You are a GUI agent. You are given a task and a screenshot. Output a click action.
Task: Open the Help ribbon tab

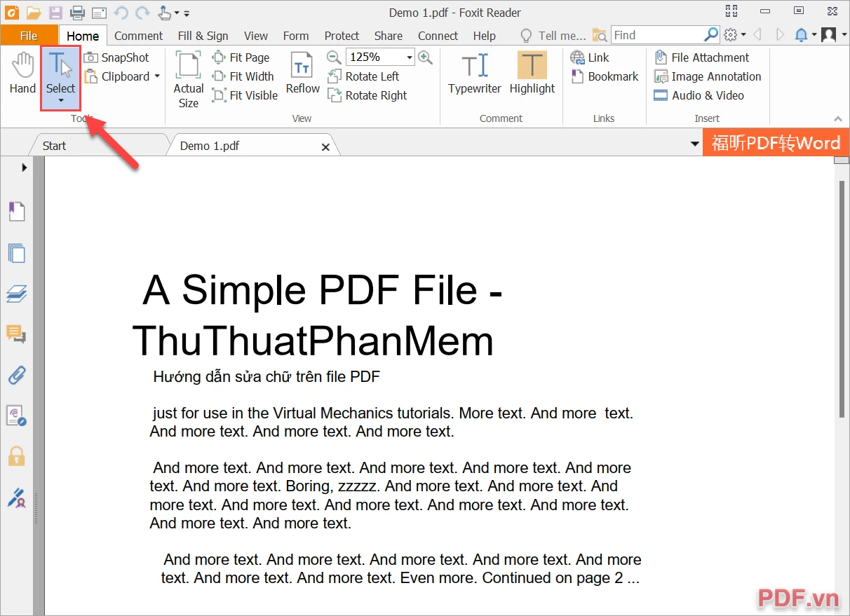point(484,36)
